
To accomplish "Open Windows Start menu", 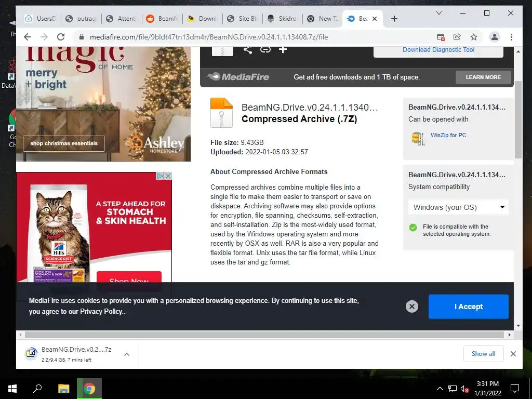I will (12, 388).
